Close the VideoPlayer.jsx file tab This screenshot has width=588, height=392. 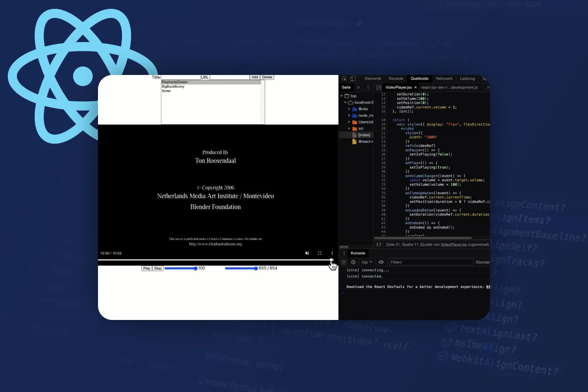(416, 87)
